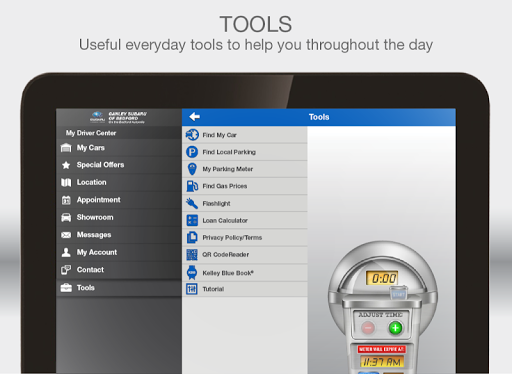Launch the QR Code Reader icon
512x374 pixels.
192,255
